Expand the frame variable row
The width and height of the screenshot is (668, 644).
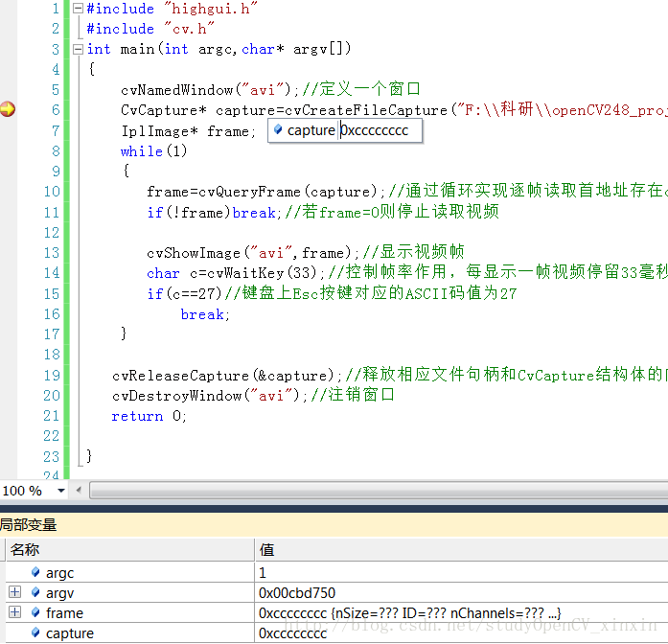click(x=15, y=612)
